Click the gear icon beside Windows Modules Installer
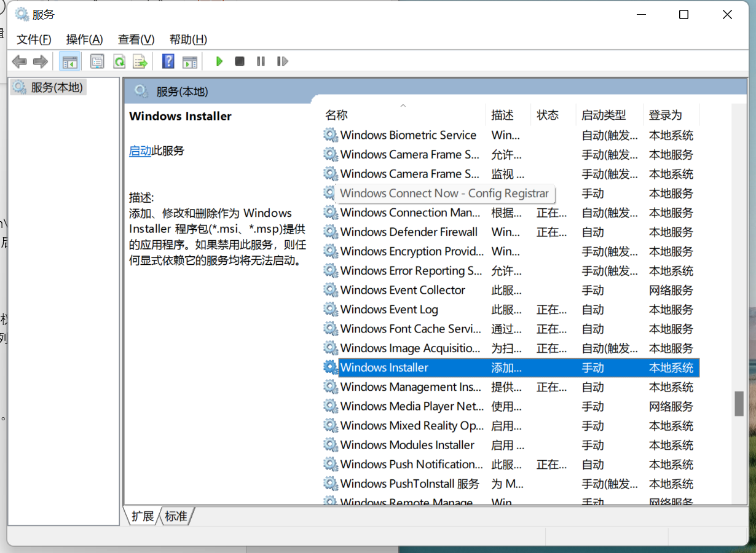The height and width of the screenshot is (553, 756). 331,445
